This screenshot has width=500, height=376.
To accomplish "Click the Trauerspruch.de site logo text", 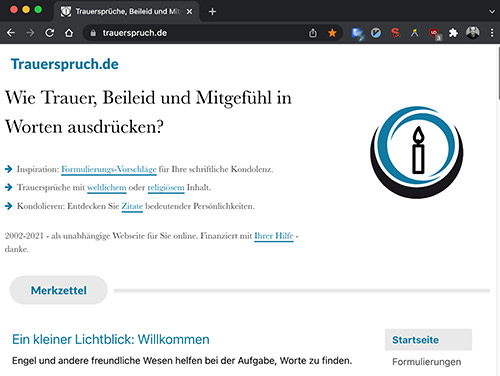I will 65,64.
